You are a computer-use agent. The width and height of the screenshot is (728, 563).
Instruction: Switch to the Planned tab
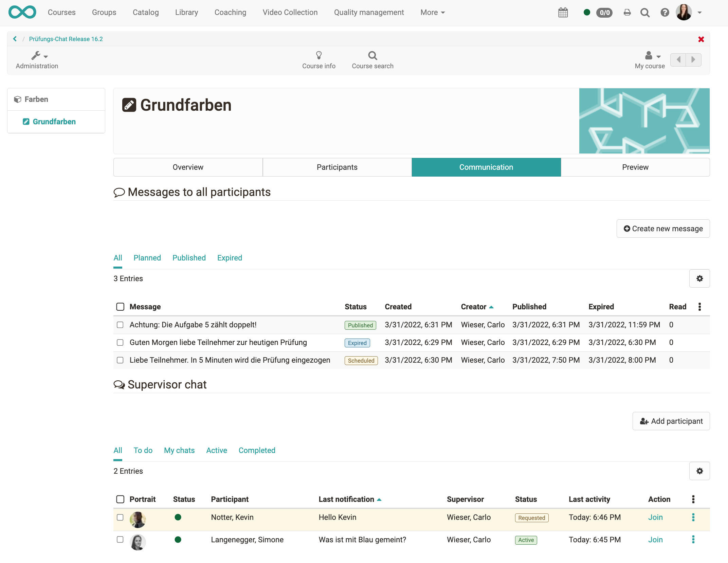(x=148, y=258)
